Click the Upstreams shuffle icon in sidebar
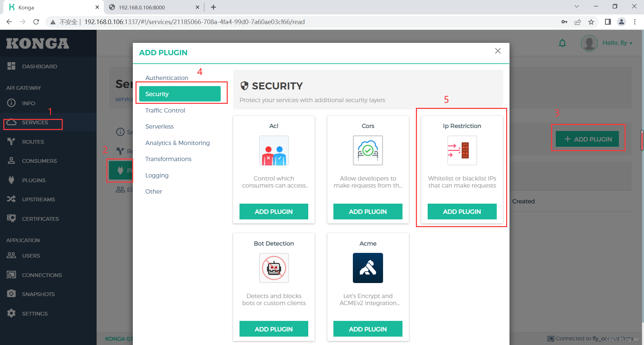This screenshot has width=644, height=345. 11,199
